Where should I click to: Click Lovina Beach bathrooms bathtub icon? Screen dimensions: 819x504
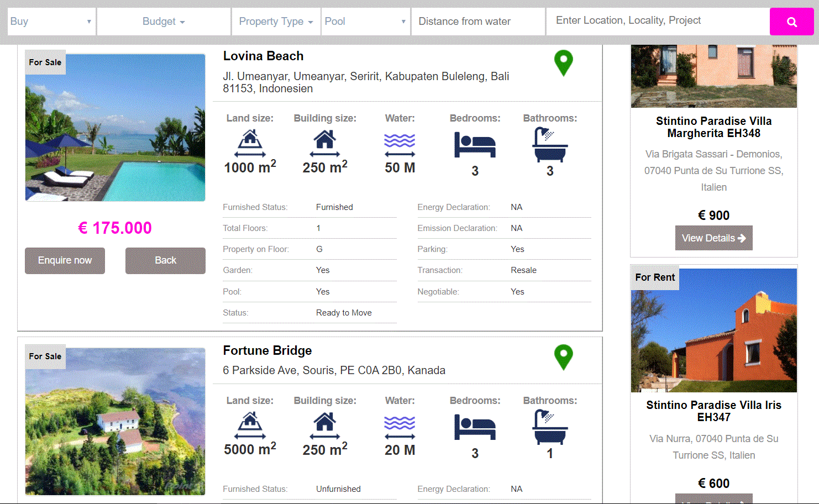click(550, 145)
